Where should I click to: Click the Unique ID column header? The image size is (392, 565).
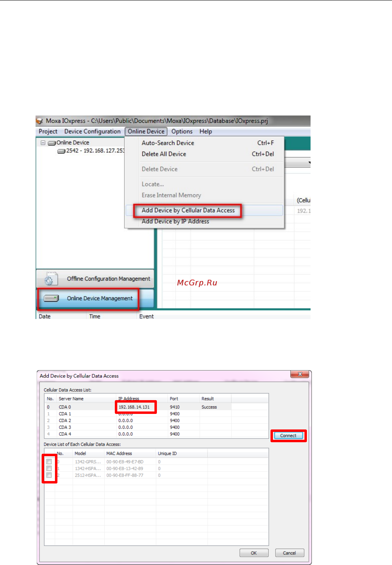point(182,453)
